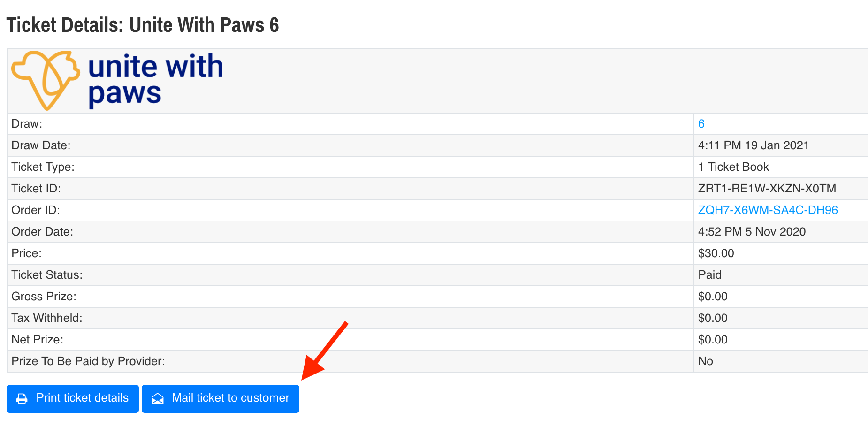Screen dimensions: 868x427
Task: Click the printer icon on Print button
Action: [x=22, y=399]
